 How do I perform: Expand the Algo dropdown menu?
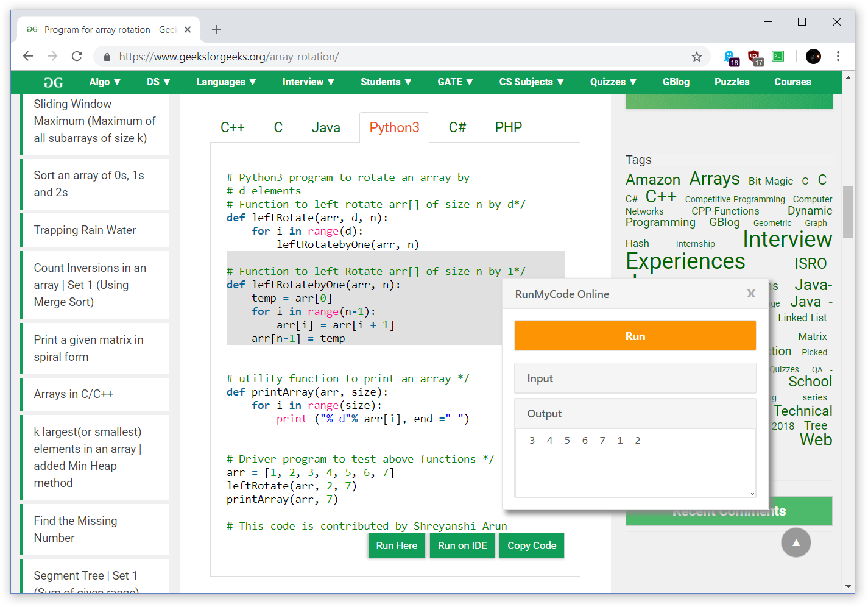click(105, 82)
